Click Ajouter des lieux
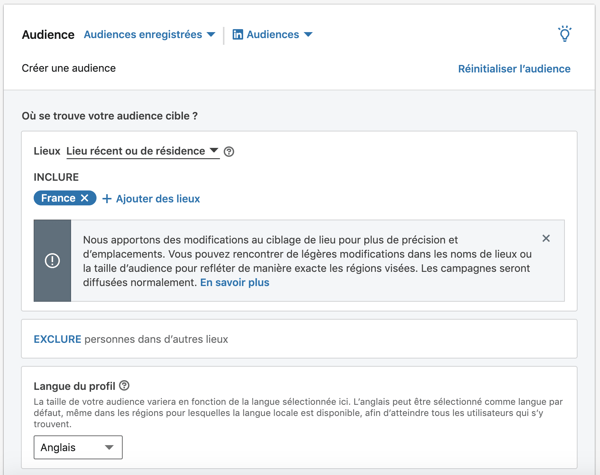The width and height of the screenshot is (600, 475). coord(151,199)
